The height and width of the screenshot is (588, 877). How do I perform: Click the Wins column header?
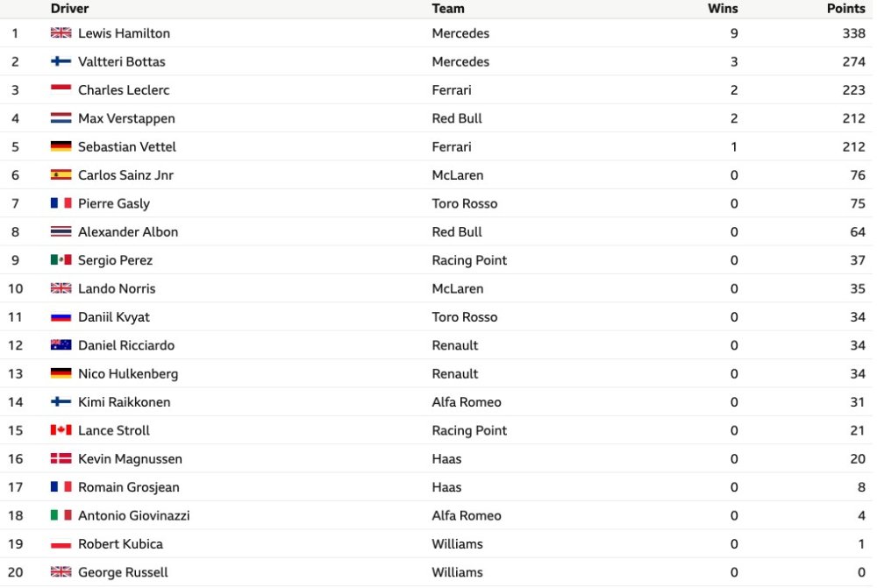[723, 9]
